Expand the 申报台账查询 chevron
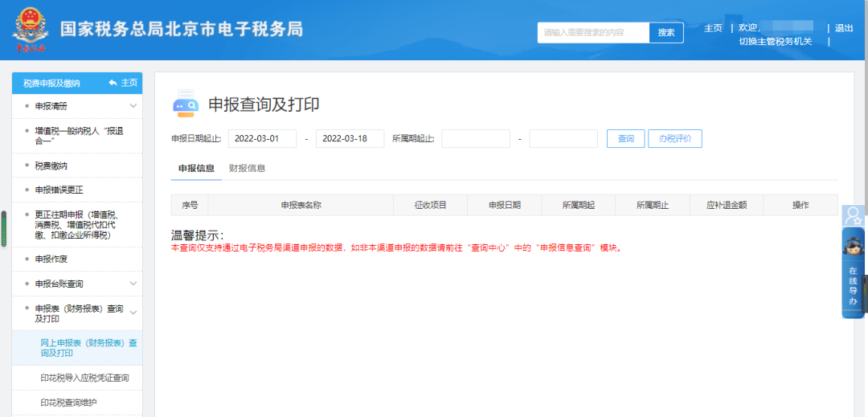The image size is (868, 417). click(133, 283)
